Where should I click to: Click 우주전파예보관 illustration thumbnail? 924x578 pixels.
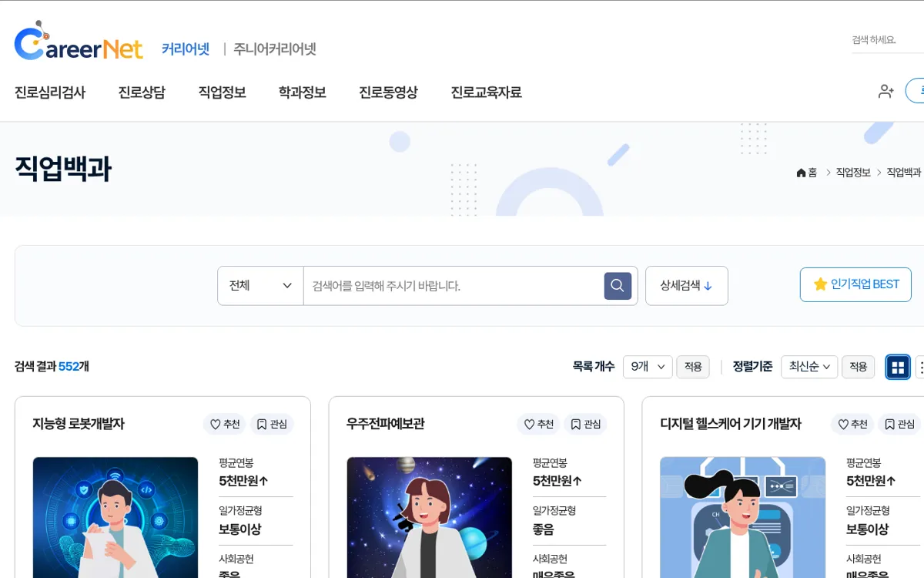429,517
